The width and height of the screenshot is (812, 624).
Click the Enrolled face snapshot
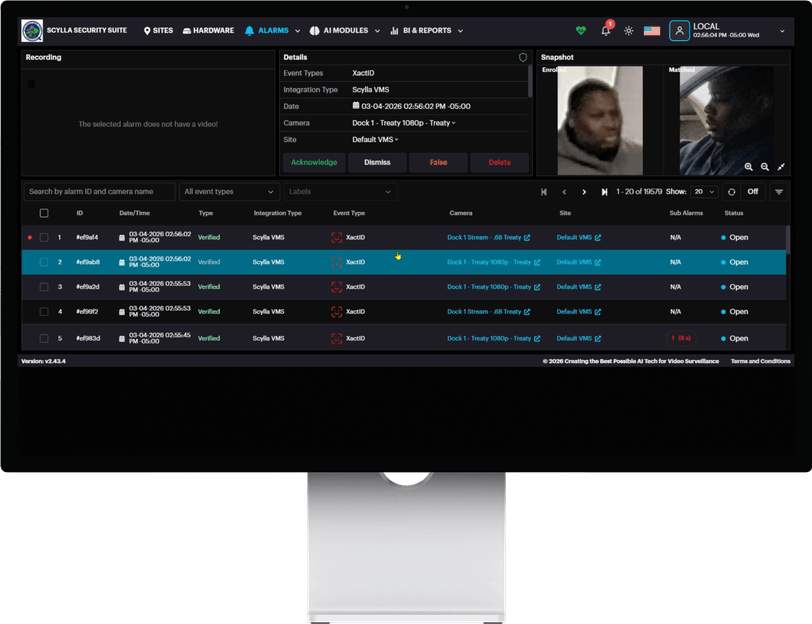point(600,120)
